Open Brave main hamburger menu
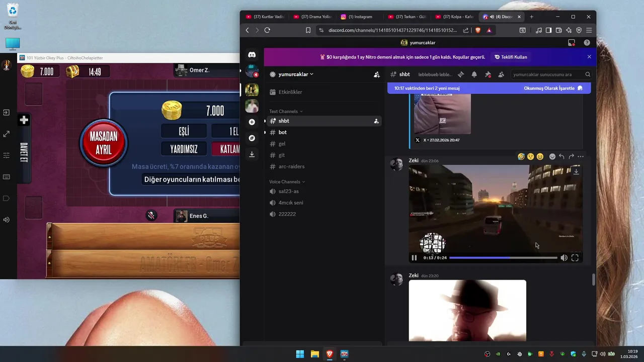 click(x=589, y=30)
